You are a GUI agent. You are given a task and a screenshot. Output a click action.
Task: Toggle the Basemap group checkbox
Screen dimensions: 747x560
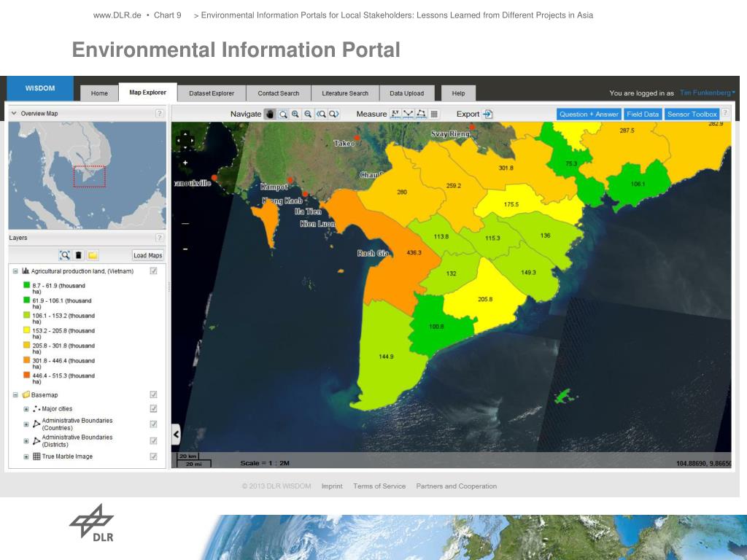(153, 394)
